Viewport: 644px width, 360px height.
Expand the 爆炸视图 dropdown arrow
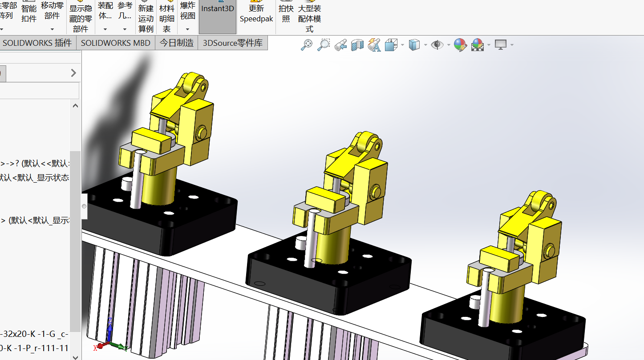pyautogui.click(x=188, y=29)
